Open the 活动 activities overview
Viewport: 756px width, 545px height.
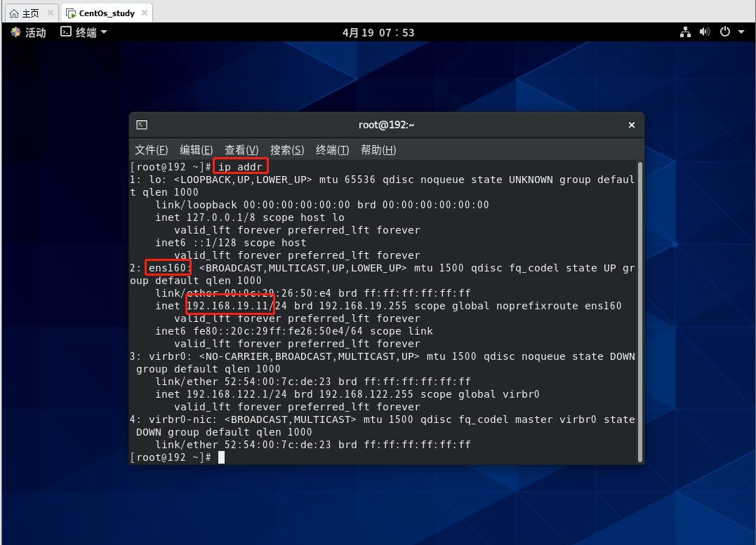point(28,32)
